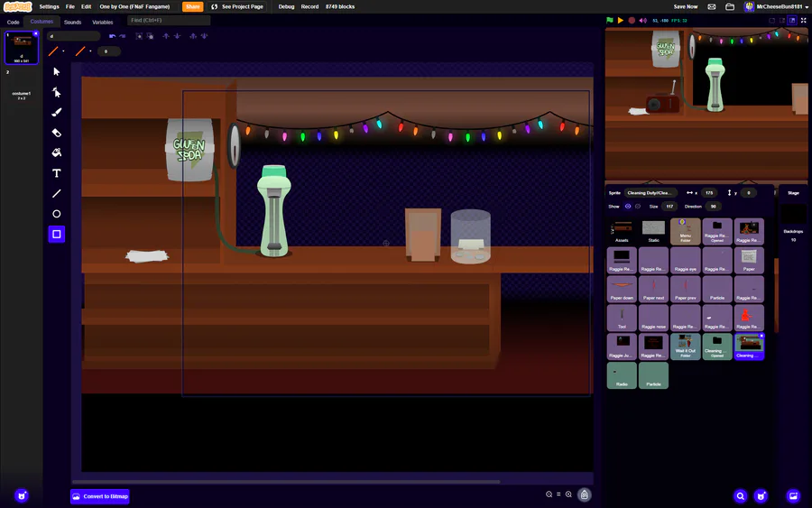
Task: Click the Undo arrow
Action: click(112, 36)
